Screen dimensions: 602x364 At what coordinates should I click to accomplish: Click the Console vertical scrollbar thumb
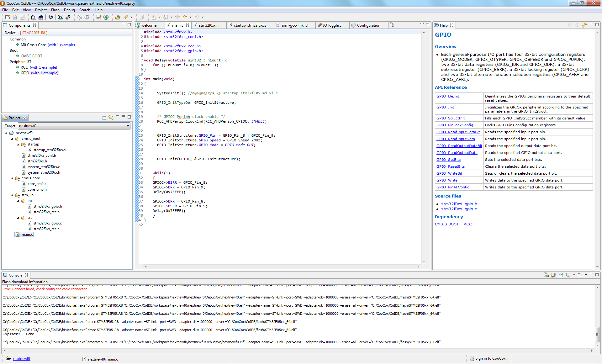coord(597,334)
